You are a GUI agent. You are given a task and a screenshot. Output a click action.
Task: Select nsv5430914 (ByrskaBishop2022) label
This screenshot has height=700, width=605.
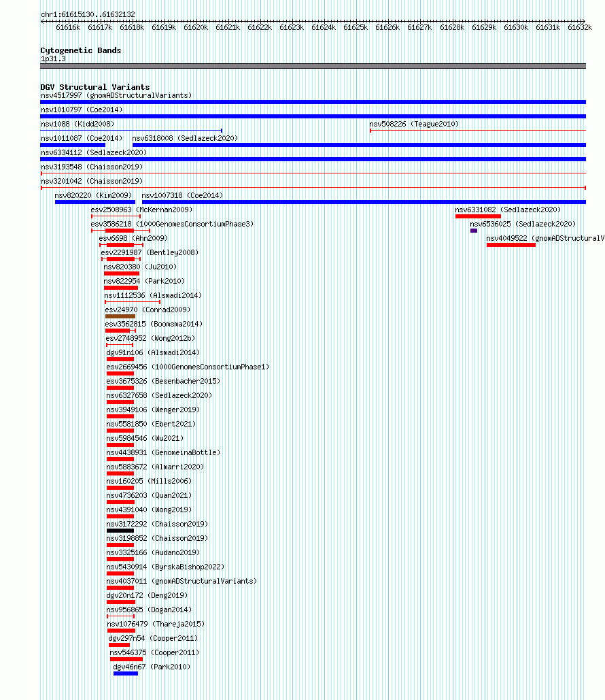point(166,567)
